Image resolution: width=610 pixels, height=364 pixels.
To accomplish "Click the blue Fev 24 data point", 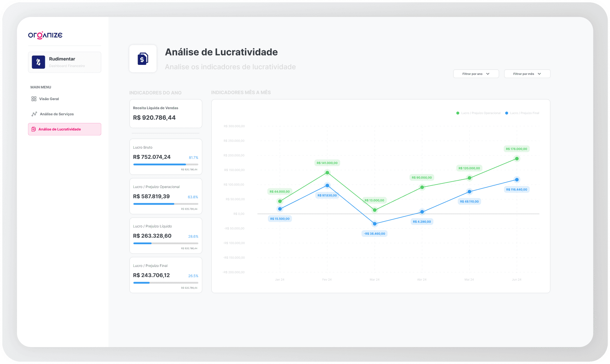I will click(327, 186).
